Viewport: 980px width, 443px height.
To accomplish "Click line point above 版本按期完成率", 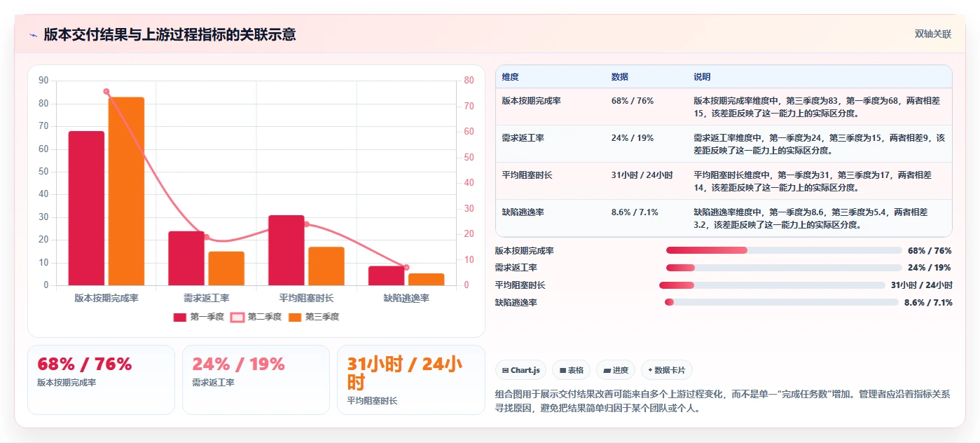I will [x=106, y=91].
